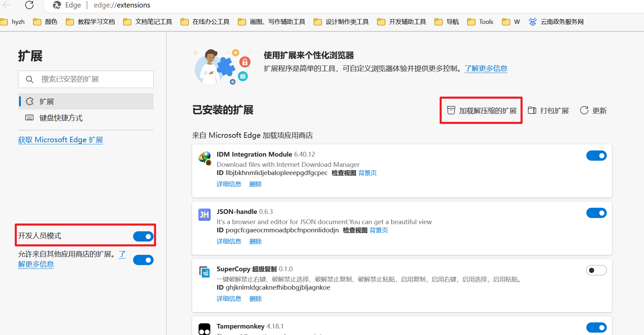Click the SuperCopy extension icon
This screenshot has height=335, width=644.
pos(204,272)
